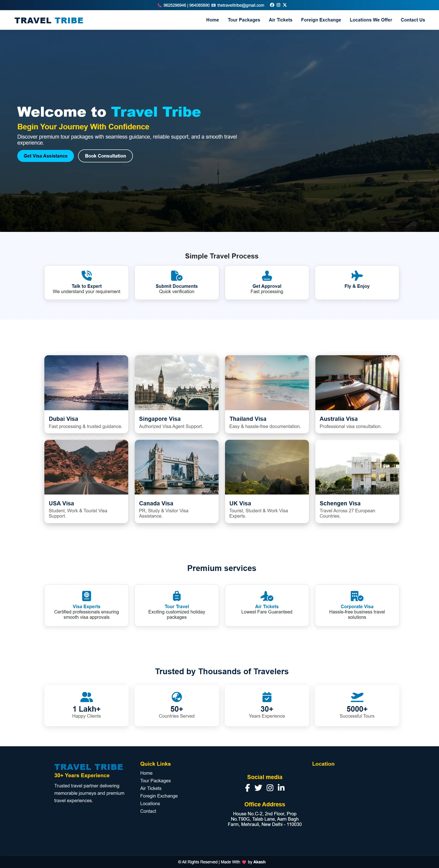
Task: Click the Get Visa Assistance button
Action: (x=46, y=156)
